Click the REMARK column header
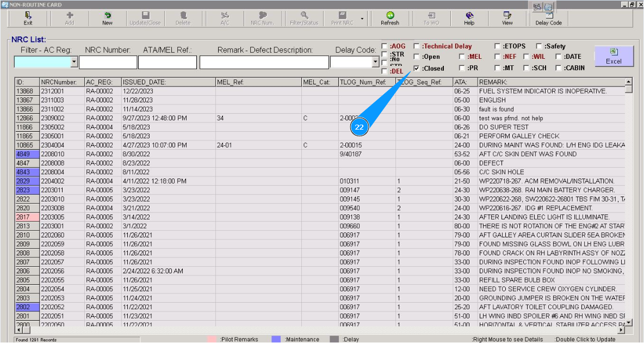644x343 pixels. [x=551, y=82]
